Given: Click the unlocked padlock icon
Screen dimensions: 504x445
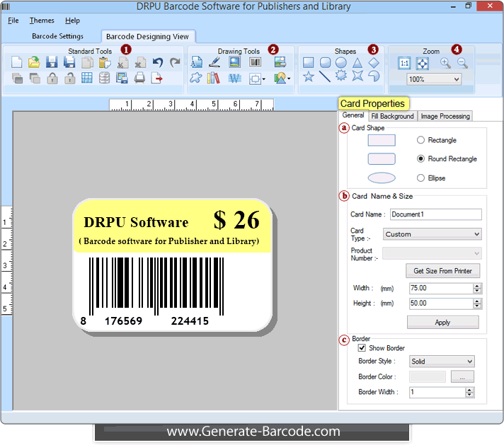Looking at the screenshot, I should [x=70, y=78].
